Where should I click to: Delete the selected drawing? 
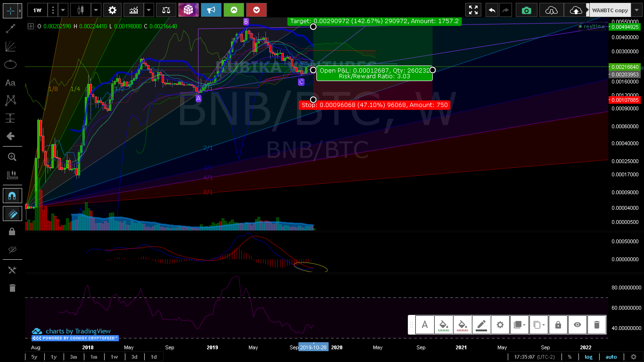click(596, 325)
